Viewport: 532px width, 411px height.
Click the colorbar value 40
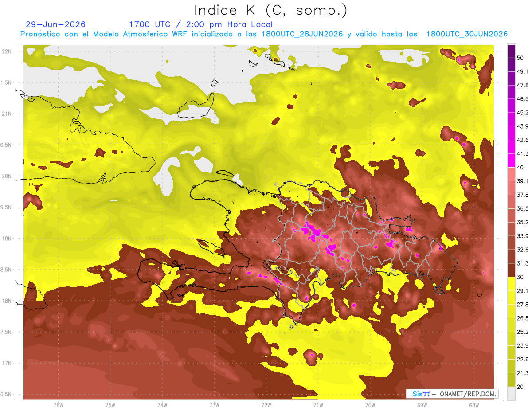[x=520, y=168]
